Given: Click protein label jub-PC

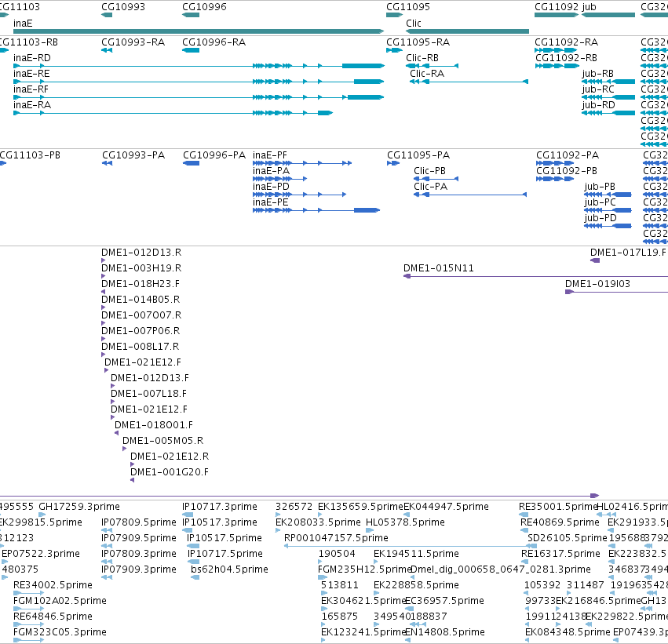Looking at the screenshot, I should pos(600,202).
